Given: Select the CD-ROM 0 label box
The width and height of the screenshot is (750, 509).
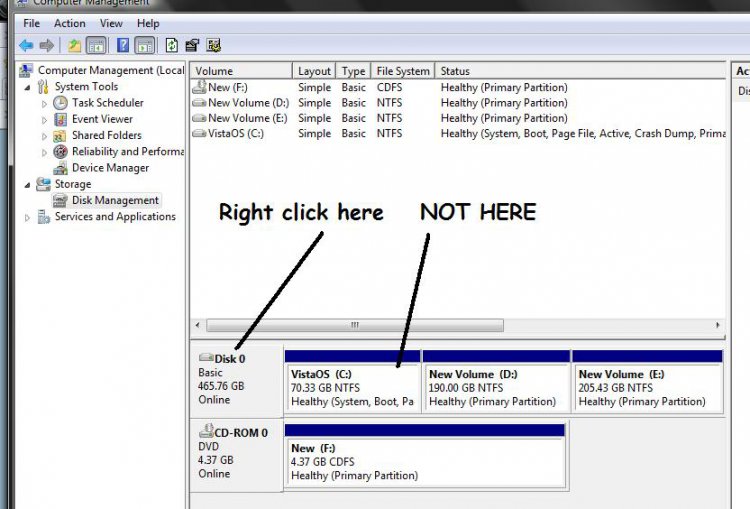Looking at the screenshot, I should tap(236, 454).
